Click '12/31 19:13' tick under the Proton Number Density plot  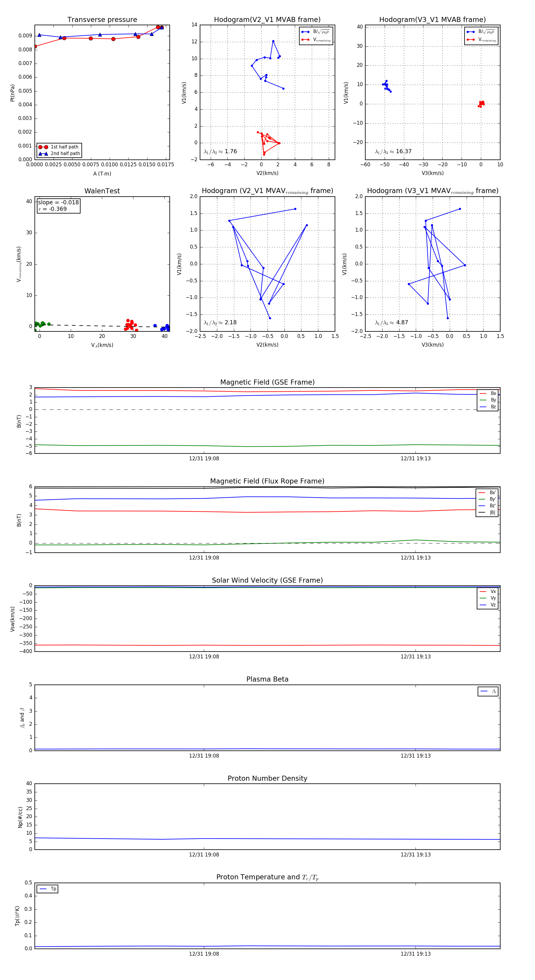tap(416, 855)
